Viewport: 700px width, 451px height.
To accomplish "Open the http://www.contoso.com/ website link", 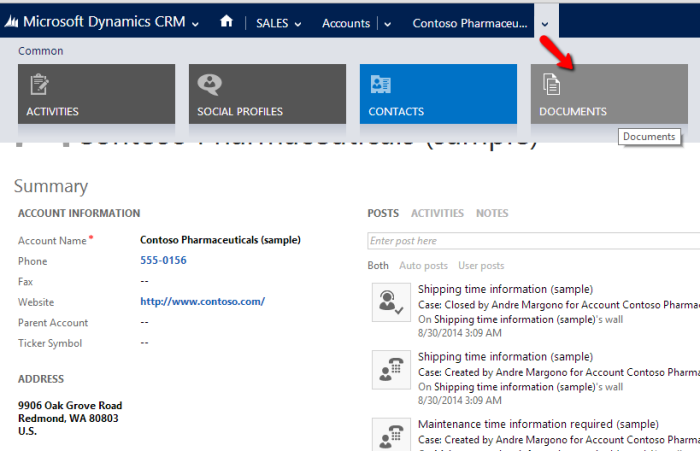I will tap(202, 302).
